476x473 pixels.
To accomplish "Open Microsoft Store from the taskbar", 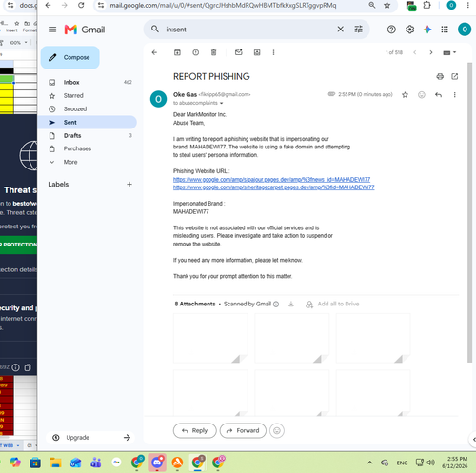I will click(35, 463).
